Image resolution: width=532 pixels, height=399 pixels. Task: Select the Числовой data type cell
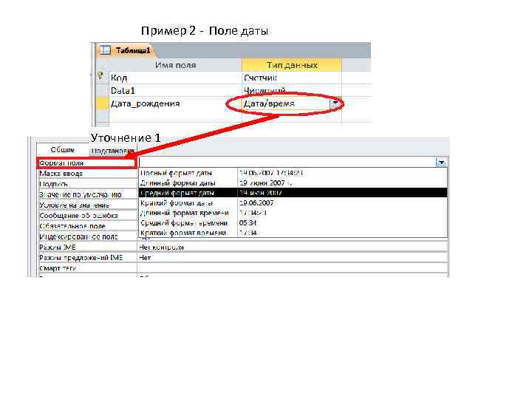(292, 91)
